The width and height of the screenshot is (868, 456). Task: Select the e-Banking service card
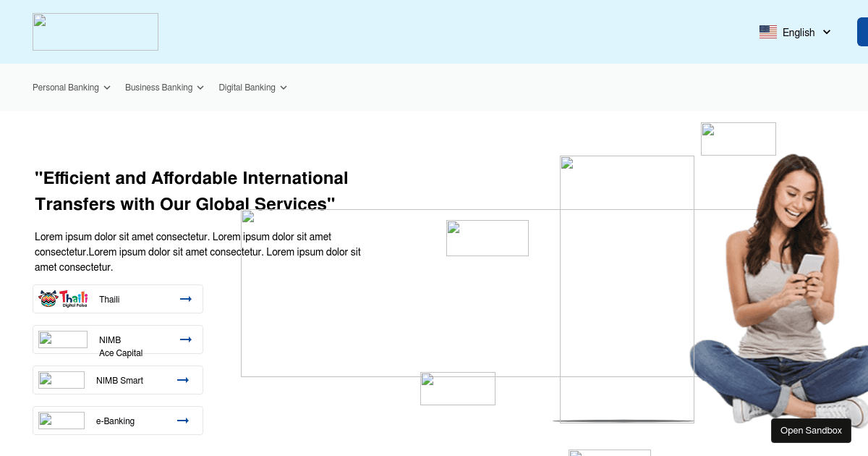(115, 421)
